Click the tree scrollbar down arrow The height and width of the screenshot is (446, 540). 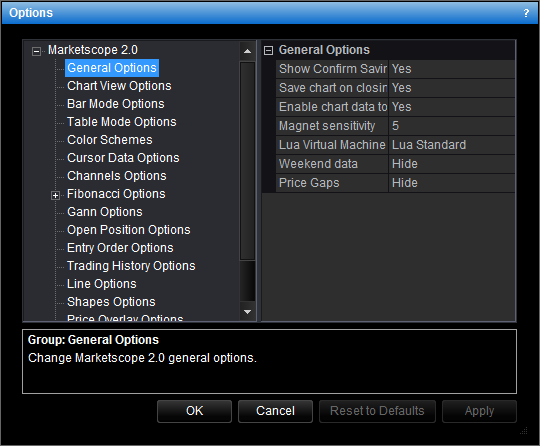click(x=247, y=312)
